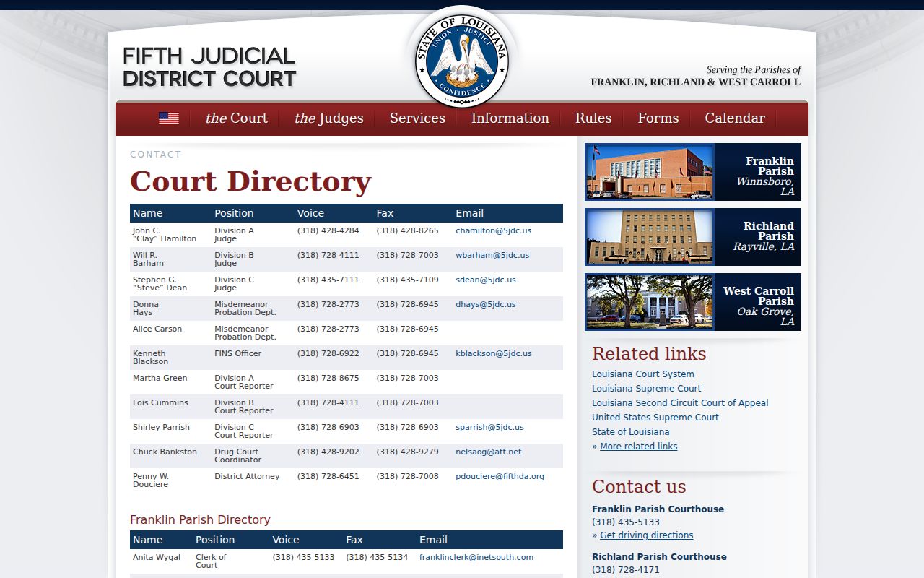Image resolution: width=924 pixels, height=578 pixels.
Task: Open the West Carroll Parish Oak Grove banner
Action: (693, 302)
